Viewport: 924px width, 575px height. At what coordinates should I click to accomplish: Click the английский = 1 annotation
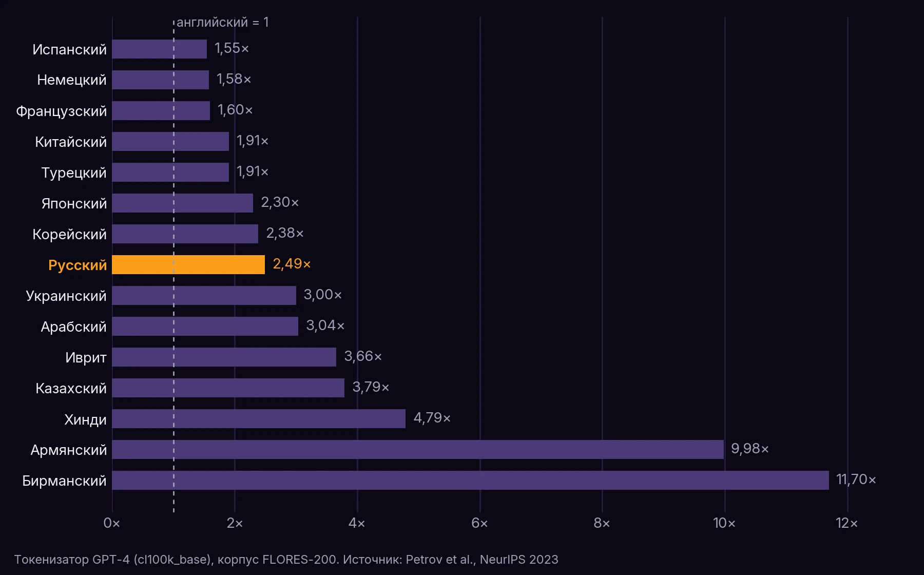223,22
